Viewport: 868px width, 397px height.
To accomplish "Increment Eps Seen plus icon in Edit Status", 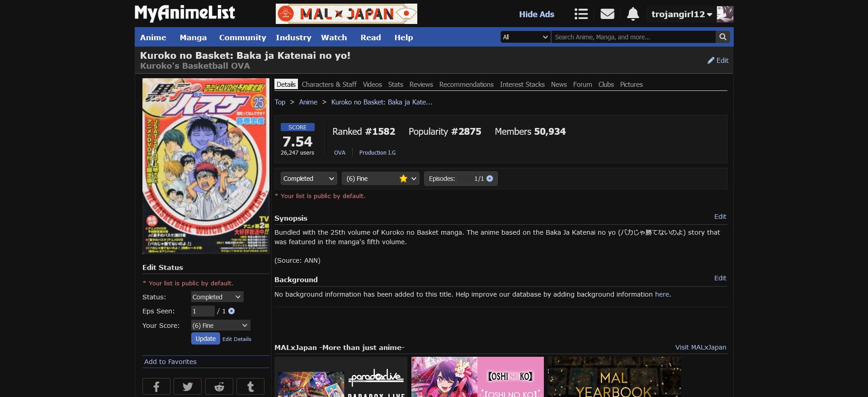I will coord(231,311).
